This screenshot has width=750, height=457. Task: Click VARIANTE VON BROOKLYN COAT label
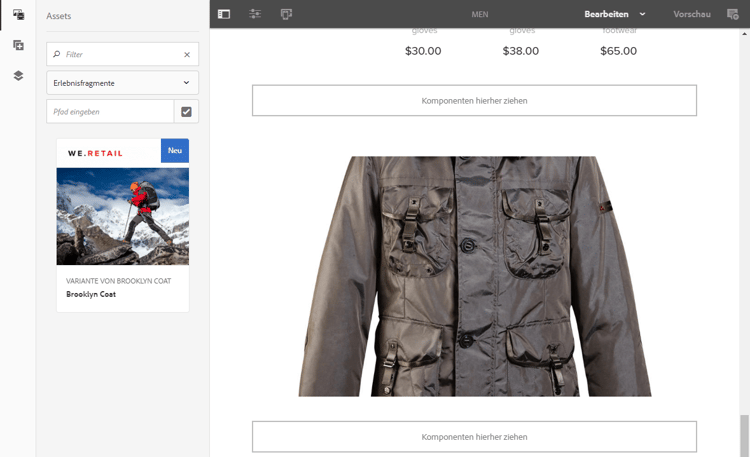tap(119, 281)
